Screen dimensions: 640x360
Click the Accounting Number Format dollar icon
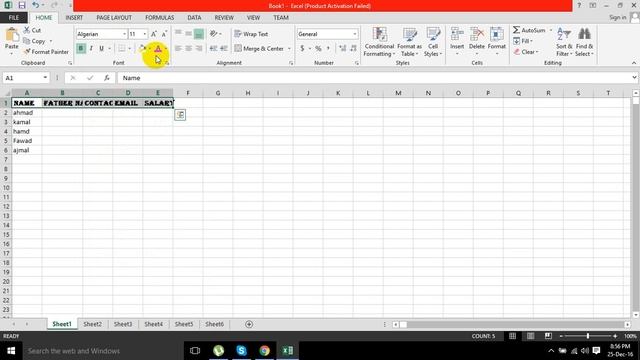[x=302, y=49]
